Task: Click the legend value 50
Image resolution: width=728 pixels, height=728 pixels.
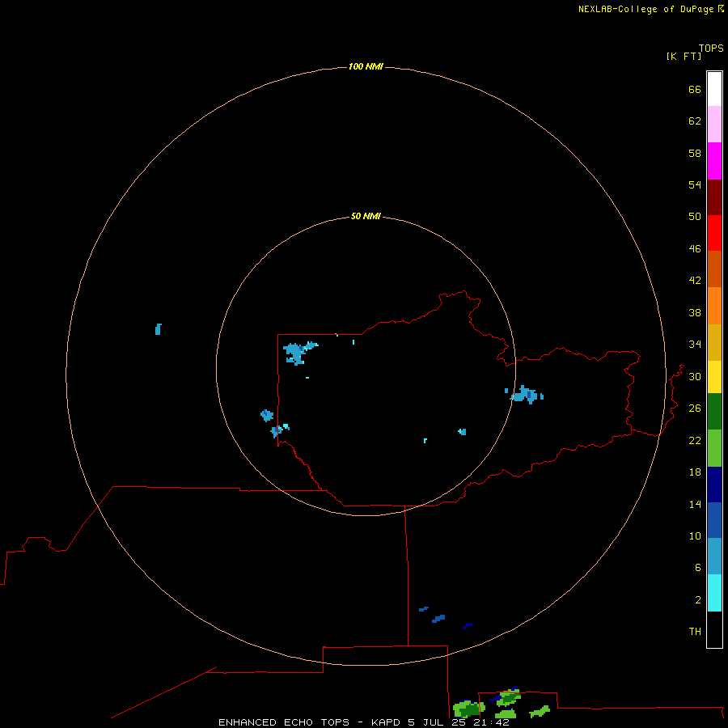Action: [695, 217]
